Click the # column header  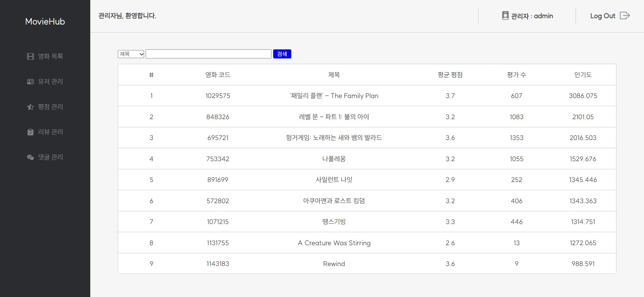coord(151,75)
